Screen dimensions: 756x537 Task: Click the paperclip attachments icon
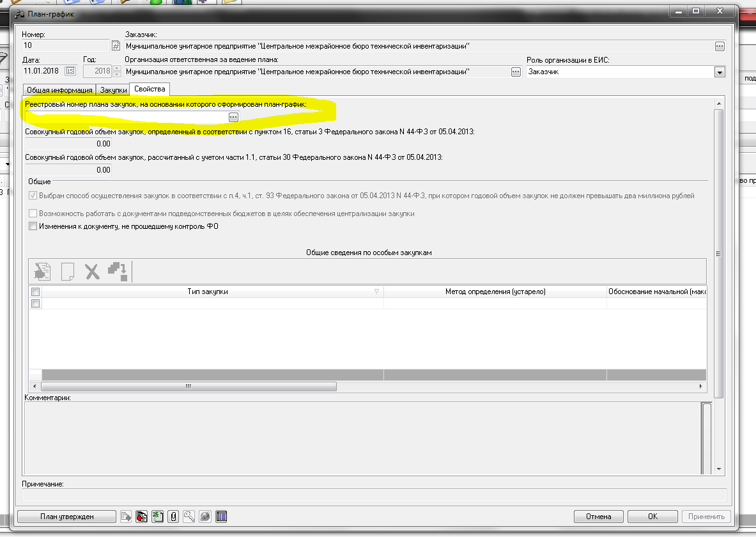(x=173, y=517)
